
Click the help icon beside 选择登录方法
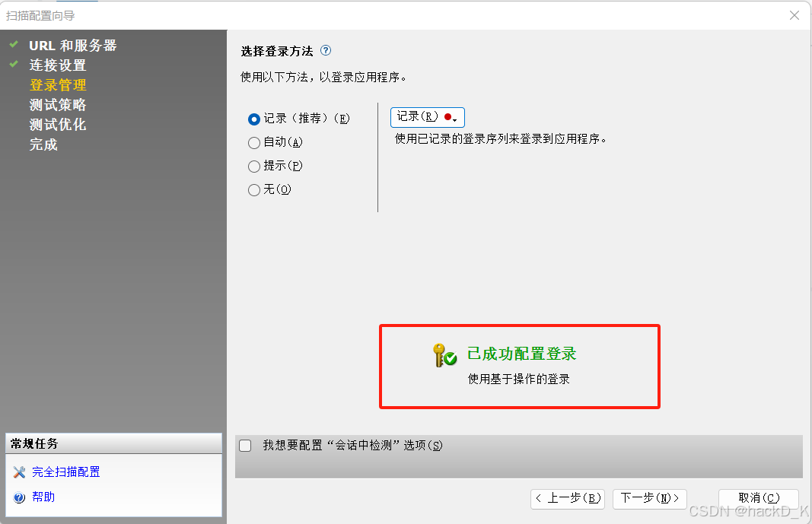(x=326, y=51)
